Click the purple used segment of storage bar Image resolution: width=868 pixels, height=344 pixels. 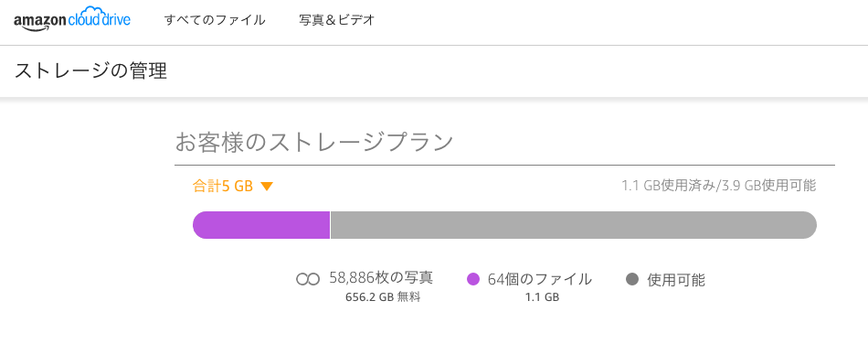coord(261,225)
